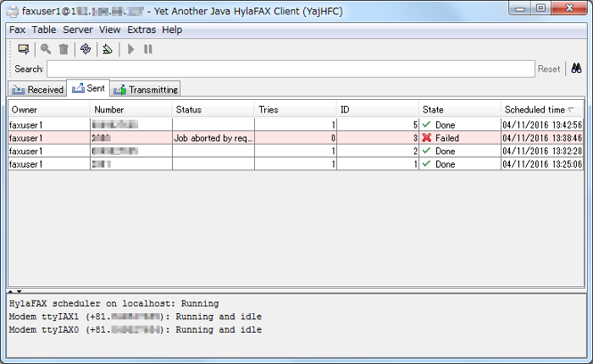The image size is (593, 364).
Task: Open the Fax menu
Action: coord(18,30)
